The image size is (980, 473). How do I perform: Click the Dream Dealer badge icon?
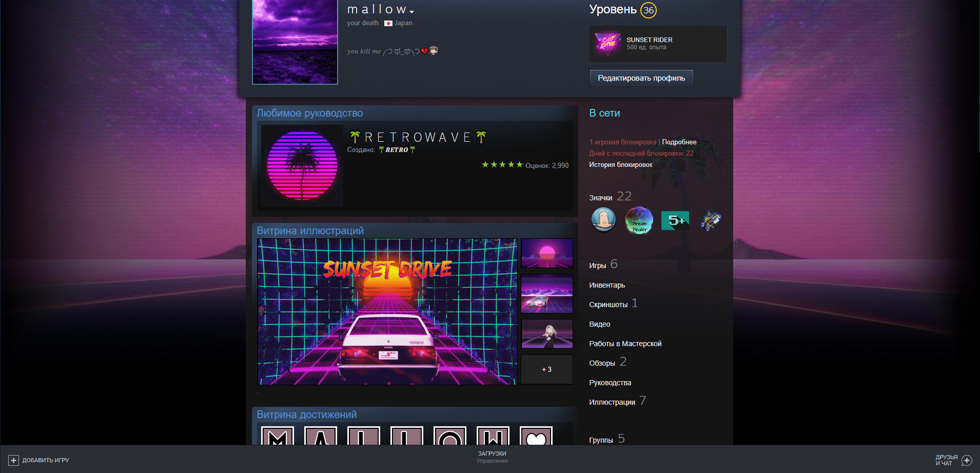coord(639,220)
